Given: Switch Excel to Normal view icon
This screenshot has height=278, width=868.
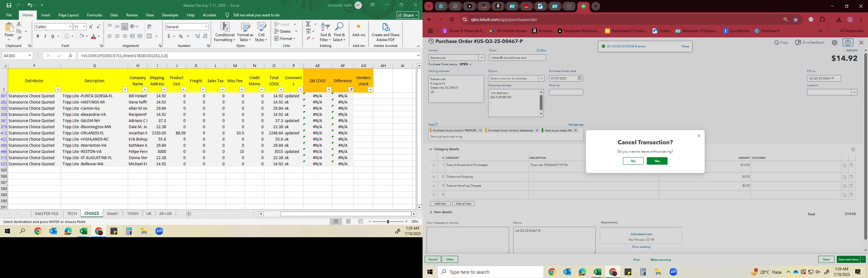Looking at the screenshot, I should tap(336, 221).
